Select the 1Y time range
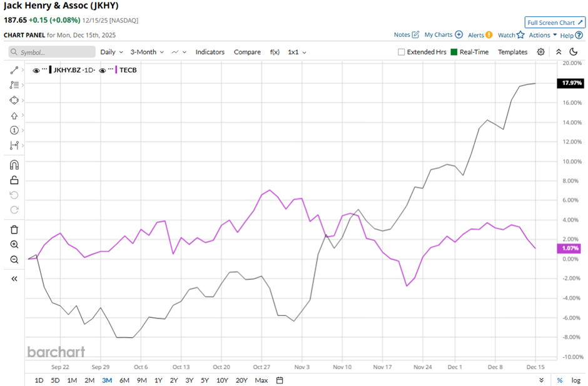Viewport: 588px width, 386px height. pos(158,380)
